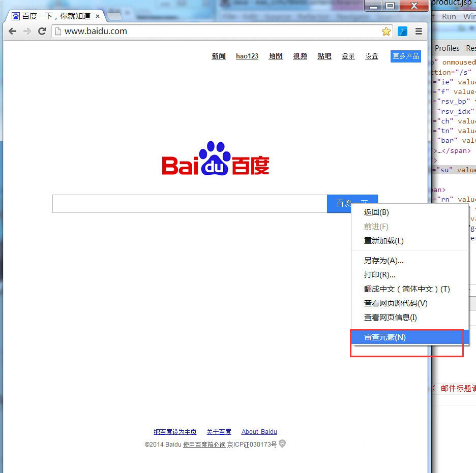The height and width of the screenshot is (473, 476).
Task: Click the 登录 link
Action: tap(348, 56)
